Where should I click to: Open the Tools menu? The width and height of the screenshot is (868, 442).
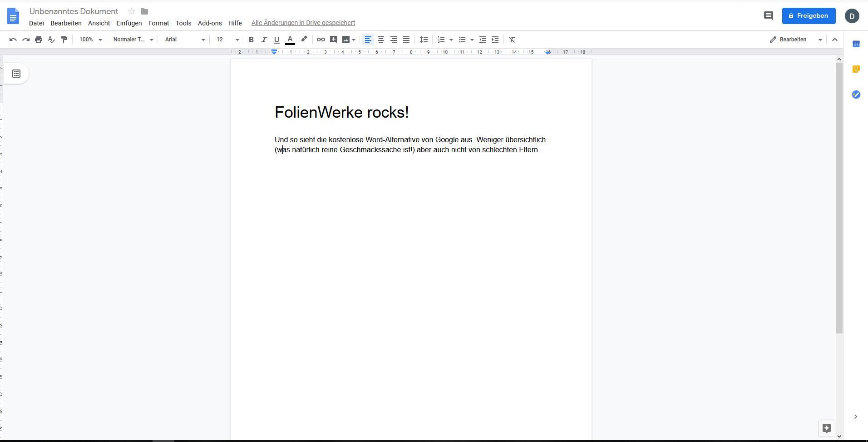click(183, 23)
